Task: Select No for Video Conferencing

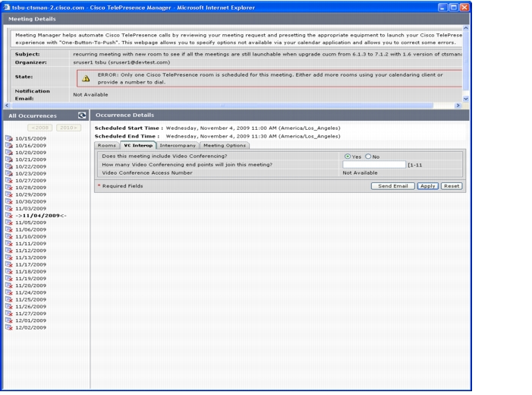Action: (x=368, y=156)
